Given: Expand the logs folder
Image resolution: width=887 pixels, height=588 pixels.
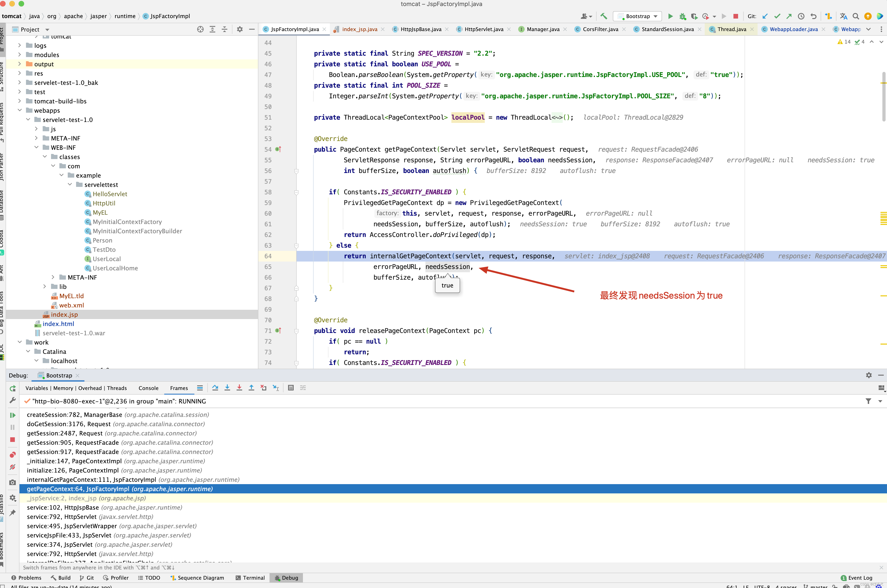Looking at the screenshot, I should [x=19, y=45].
